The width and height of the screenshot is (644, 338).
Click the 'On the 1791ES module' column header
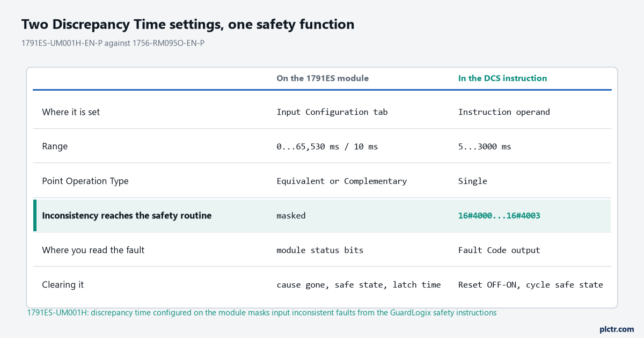click(x=323, y=78)
